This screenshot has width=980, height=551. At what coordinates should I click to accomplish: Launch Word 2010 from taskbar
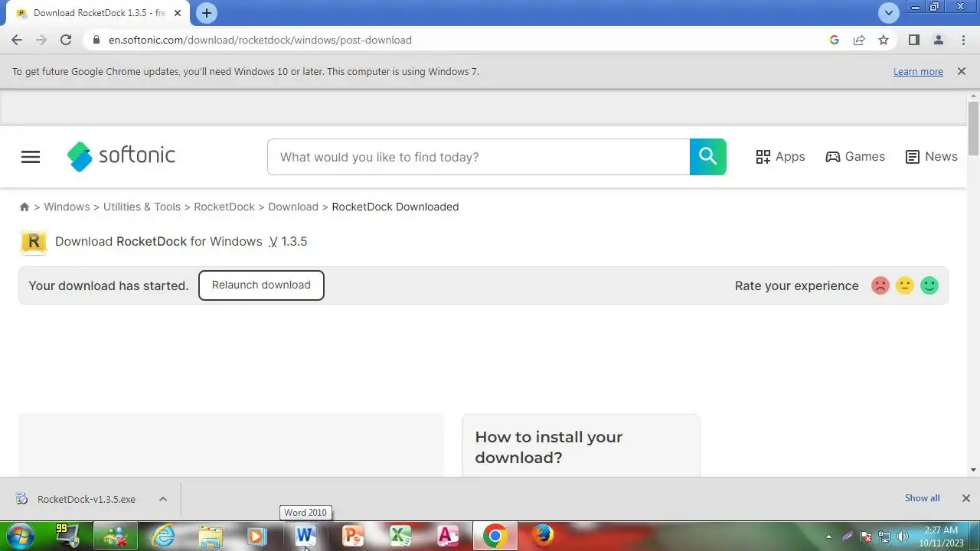click(x=305, y=536)
